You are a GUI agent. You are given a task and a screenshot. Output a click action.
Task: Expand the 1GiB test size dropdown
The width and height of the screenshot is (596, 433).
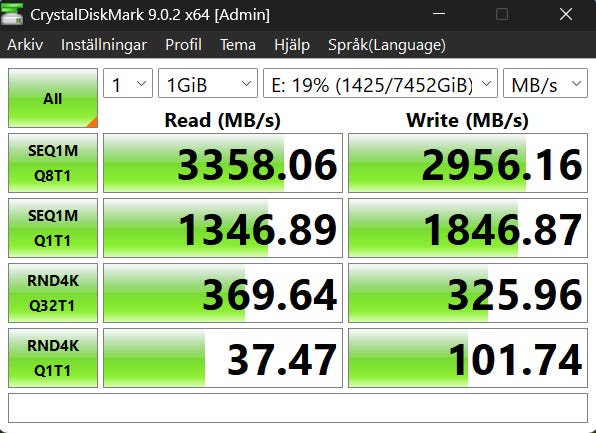coord(208,83)
